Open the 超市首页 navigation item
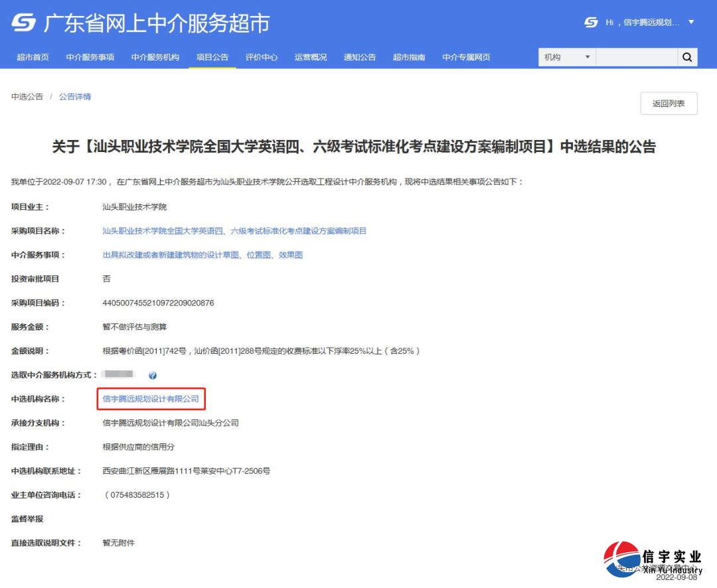The height and width of the screenshot is (588, 717). [x=33, y=57]
